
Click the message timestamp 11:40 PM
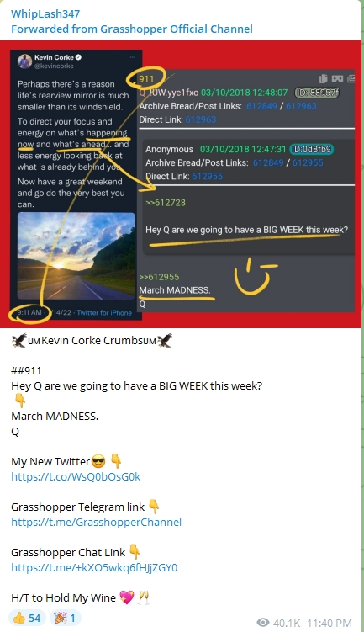click(329, 623)
